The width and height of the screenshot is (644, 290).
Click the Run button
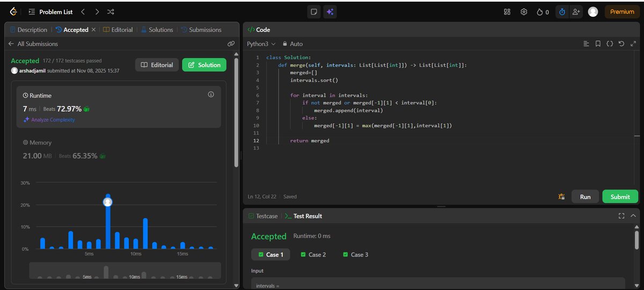pyautogui.click(x=585, y=197)
